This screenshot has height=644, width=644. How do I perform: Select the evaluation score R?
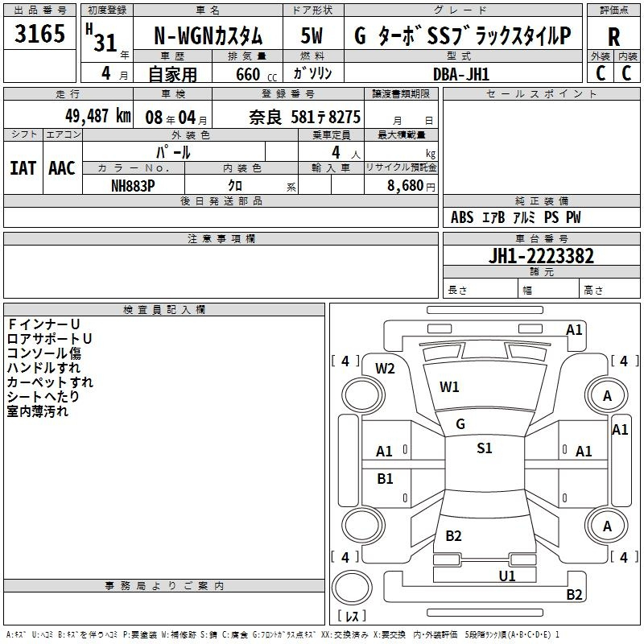[613, 37]
